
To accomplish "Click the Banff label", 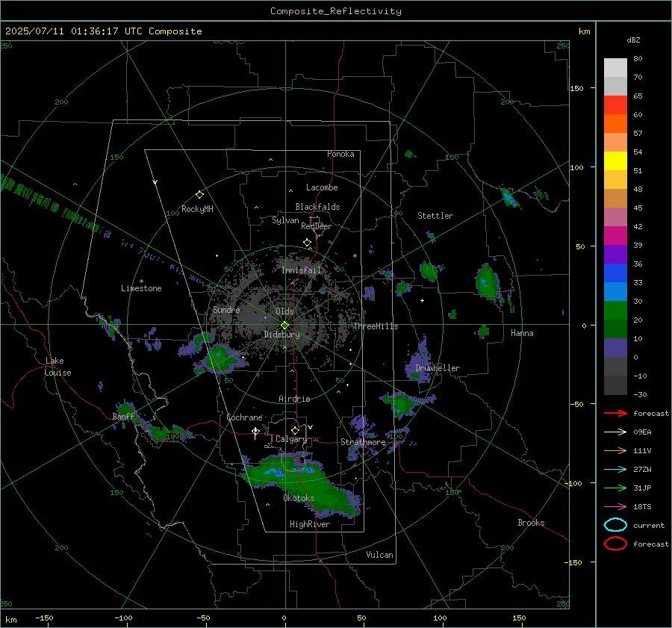I will [123, 417].
